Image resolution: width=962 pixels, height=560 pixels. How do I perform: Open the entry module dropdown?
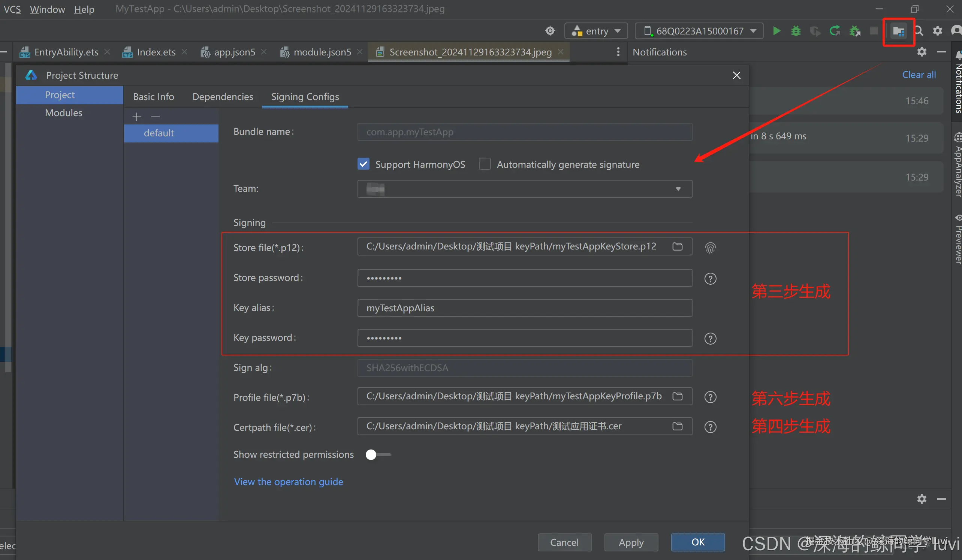596,31
